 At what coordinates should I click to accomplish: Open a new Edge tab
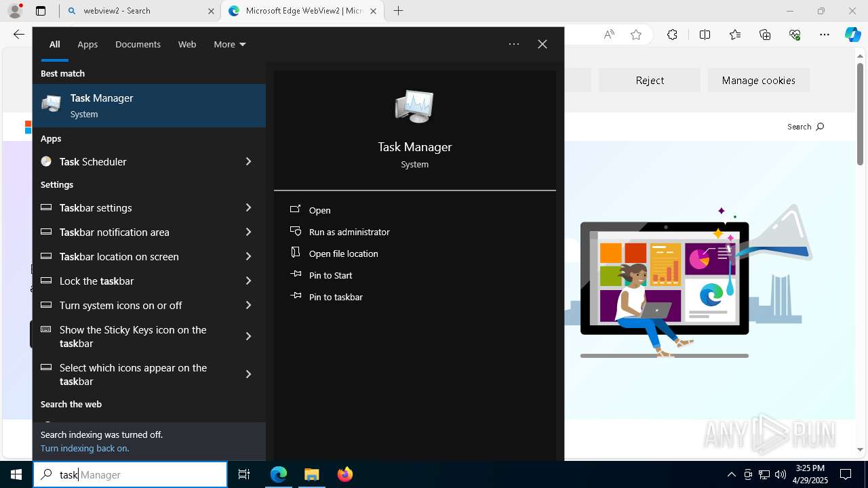399,11
